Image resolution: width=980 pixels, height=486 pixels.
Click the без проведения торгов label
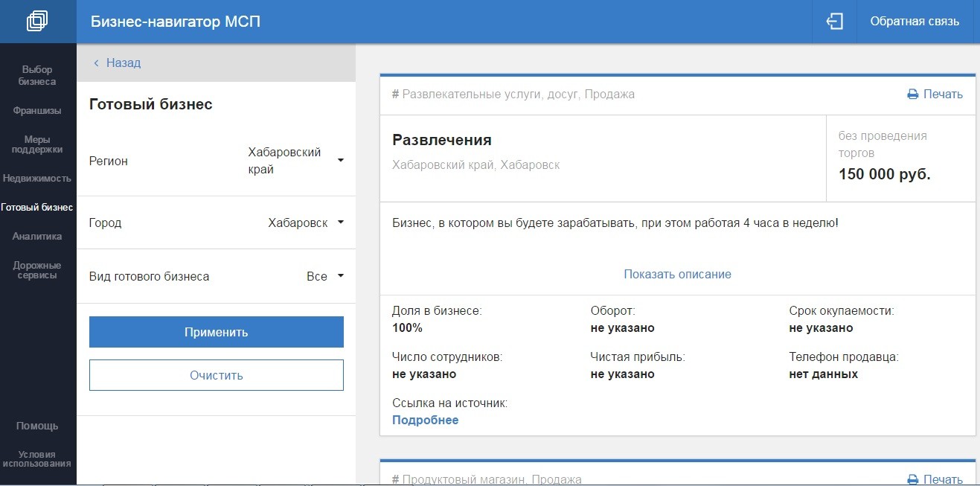(883, 144)
